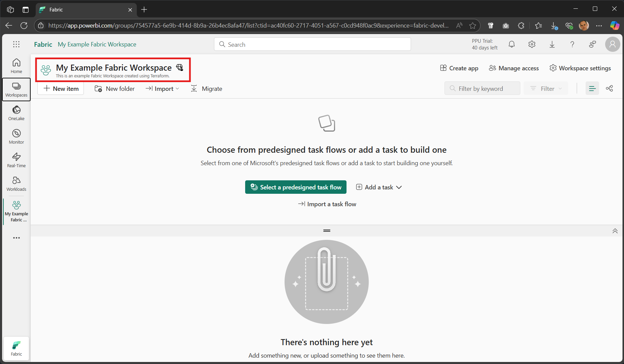Open the app launcher waffle icon
624x364 pixels.
(x=16, y=44)
